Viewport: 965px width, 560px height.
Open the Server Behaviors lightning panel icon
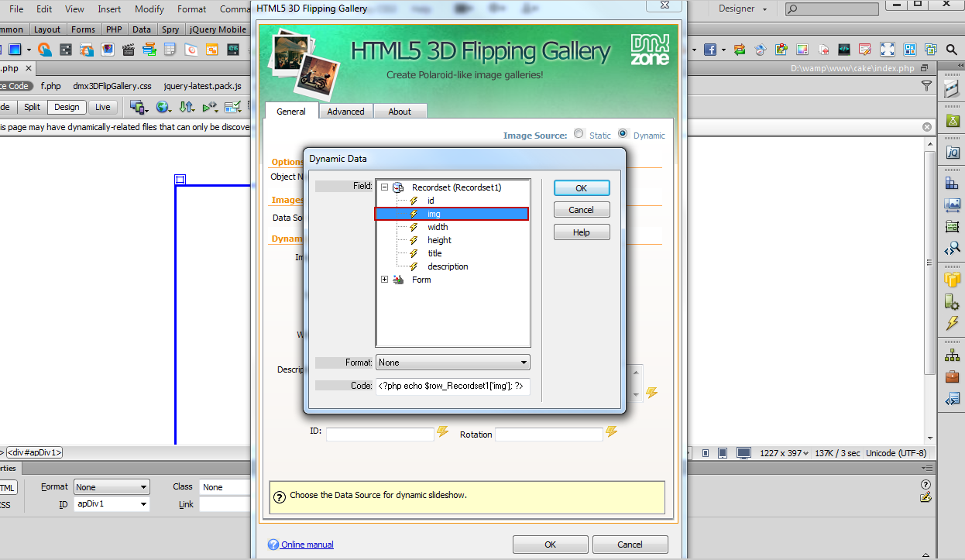(952, 323)
